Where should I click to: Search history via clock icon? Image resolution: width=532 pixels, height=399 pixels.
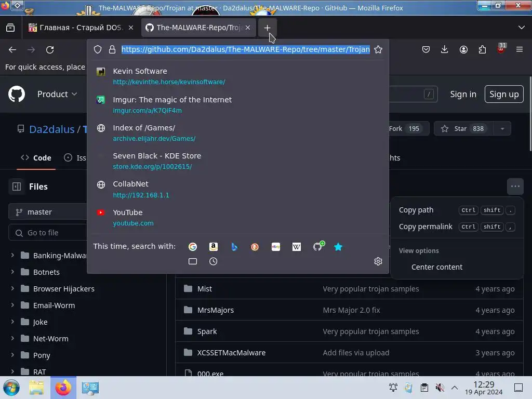coord(214,261)
